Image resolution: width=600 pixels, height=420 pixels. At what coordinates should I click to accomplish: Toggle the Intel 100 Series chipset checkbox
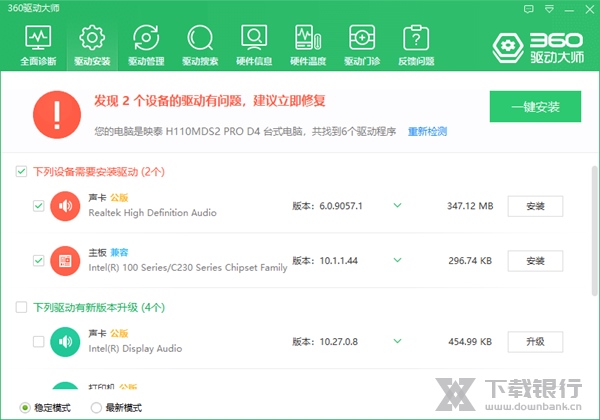coord(38,261)
